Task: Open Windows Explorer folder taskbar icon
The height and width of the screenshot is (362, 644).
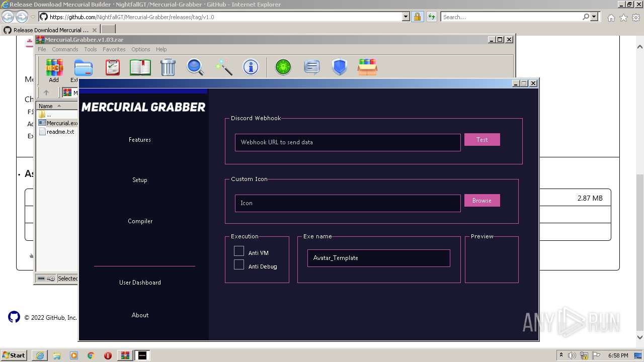Action: [57, 355]
